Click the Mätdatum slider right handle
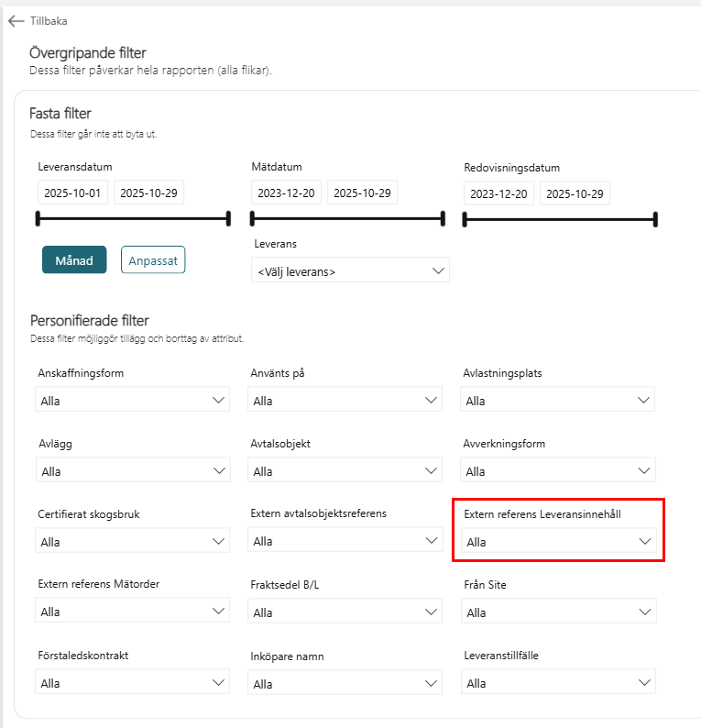This screenshot has height=728, width=701. (443, 218)
